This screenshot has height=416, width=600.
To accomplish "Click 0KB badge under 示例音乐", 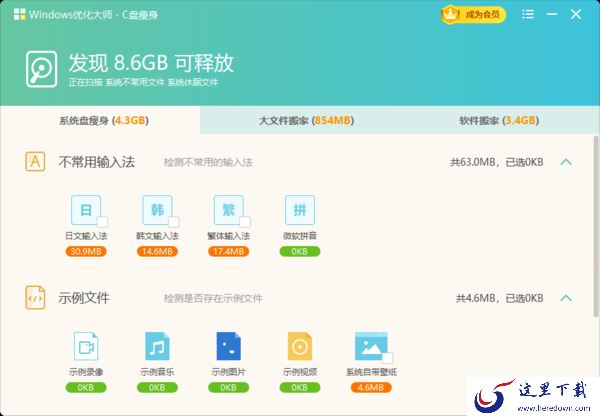I will click(157, 388).
